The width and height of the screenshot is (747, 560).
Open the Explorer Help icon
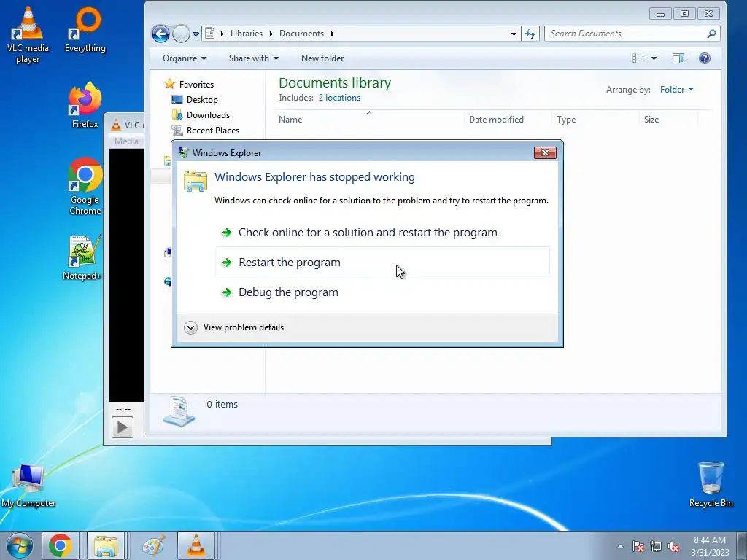pos(705,58)
